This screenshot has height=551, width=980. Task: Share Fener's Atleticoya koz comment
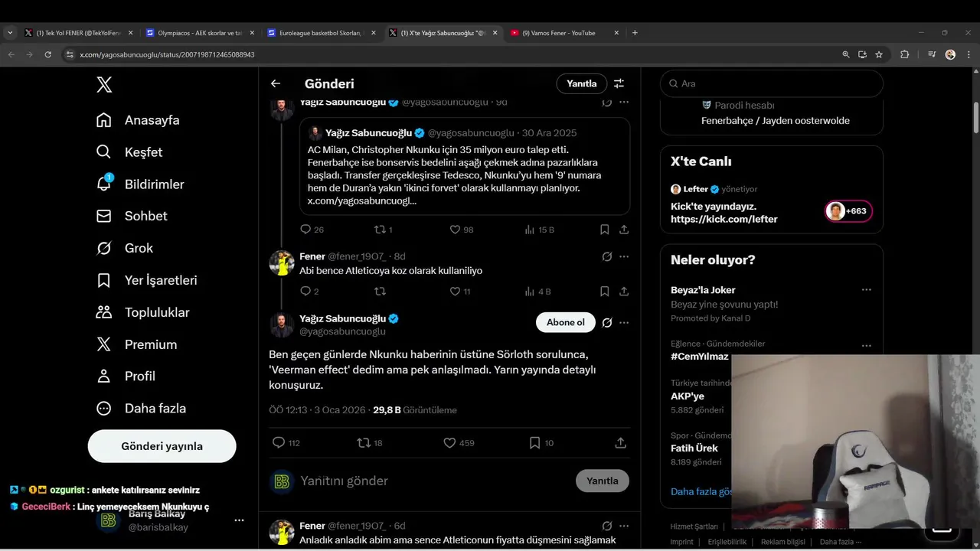pos(624,292)
